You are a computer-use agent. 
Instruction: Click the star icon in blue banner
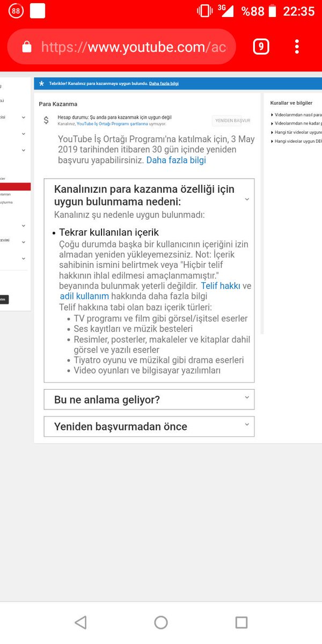click(41, 84)
